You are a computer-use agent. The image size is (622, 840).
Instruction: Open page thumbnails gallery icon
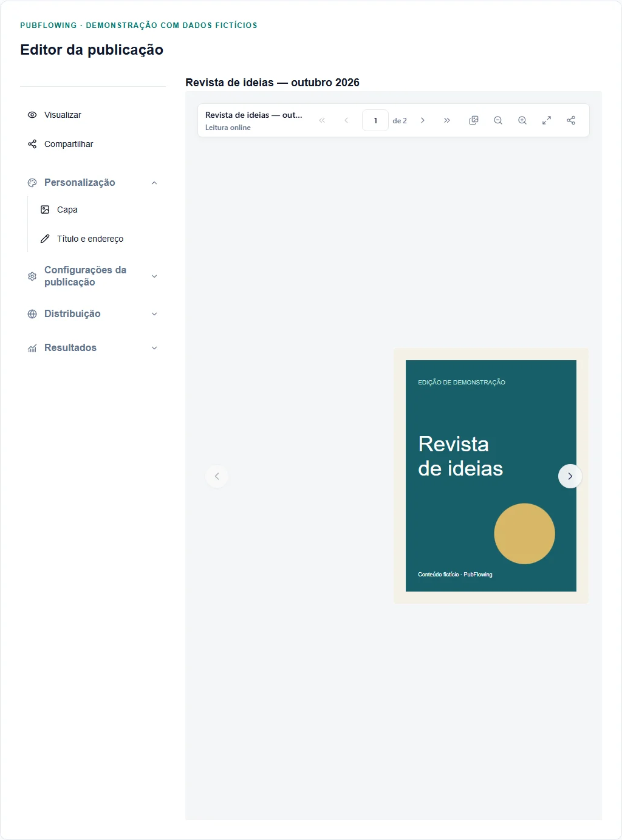pos(474,120)
